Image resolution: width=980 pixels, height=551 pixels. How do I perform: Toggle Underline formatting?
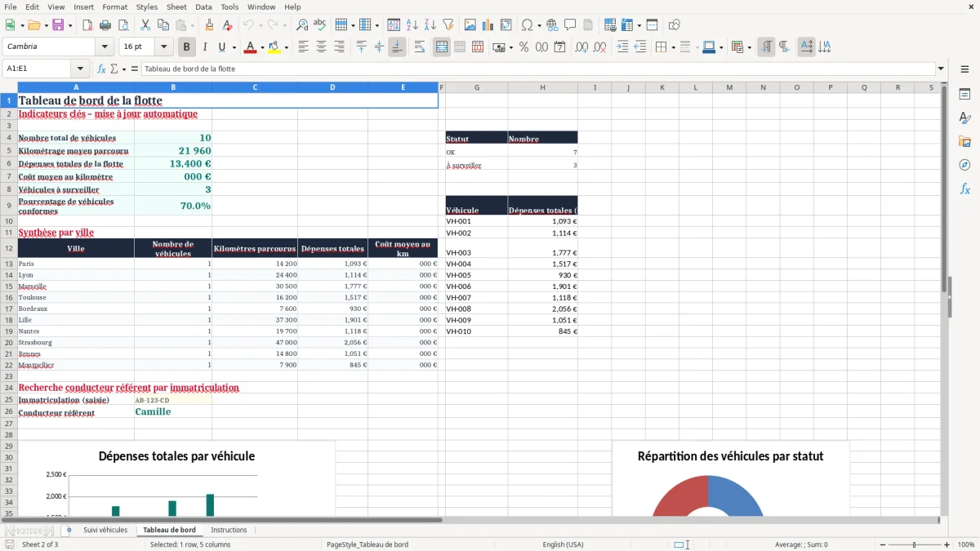[x=222, y=47]
